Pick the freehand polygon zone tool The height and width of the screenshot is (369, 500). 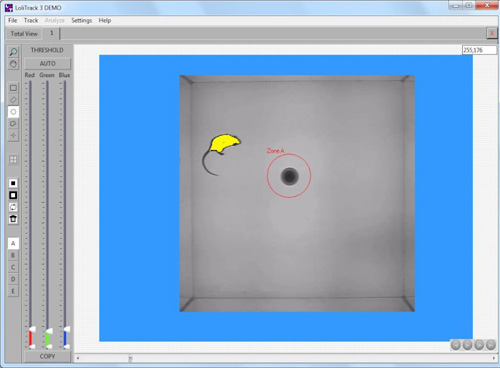(13, 124)
